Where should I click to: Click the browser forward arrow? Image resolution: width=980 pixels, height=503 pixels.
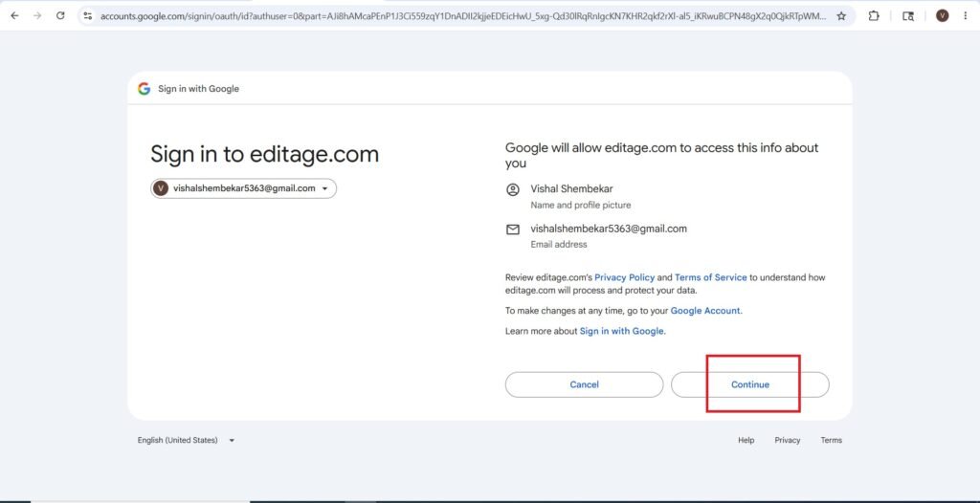click(x=37, y=15)
